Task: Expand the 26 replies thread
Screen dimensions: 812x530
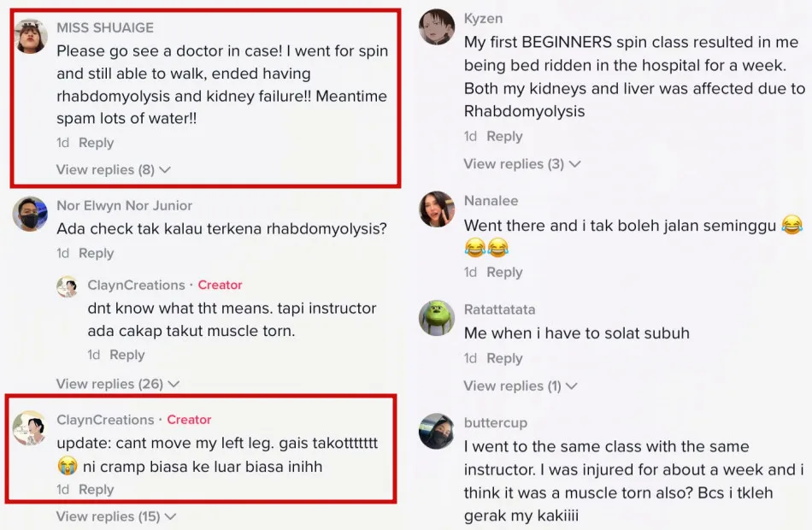Action: (x=117, y=384)
